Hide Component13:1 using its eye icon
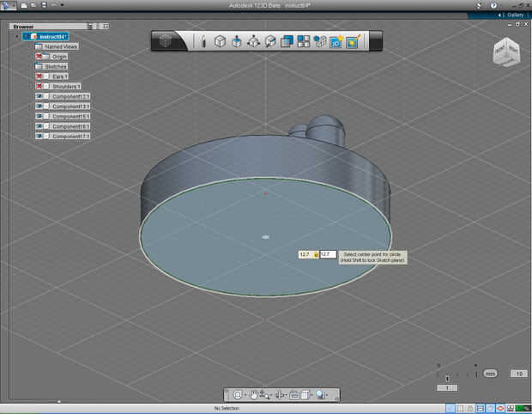532x414 pixels. [39, 96]
